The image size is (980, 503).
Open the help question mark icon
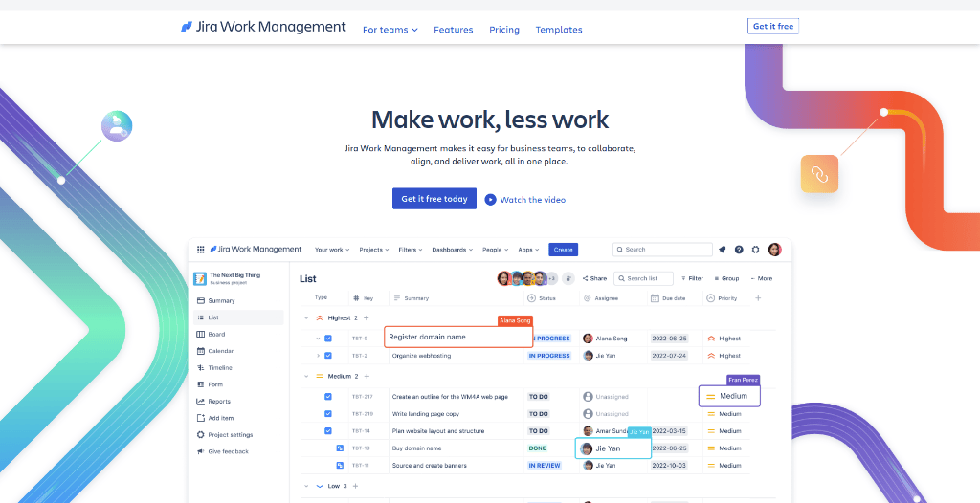(x=739, y=250)
